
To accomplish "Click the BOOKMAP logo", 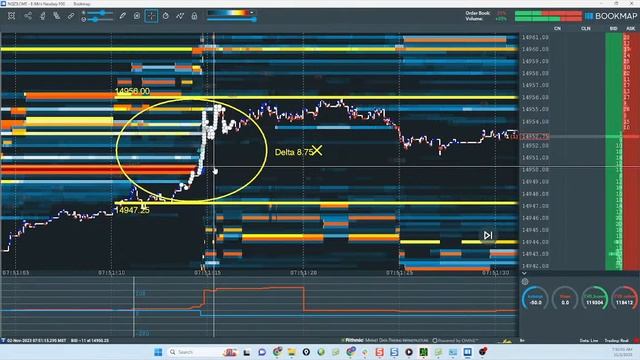I will pos(611,16).
